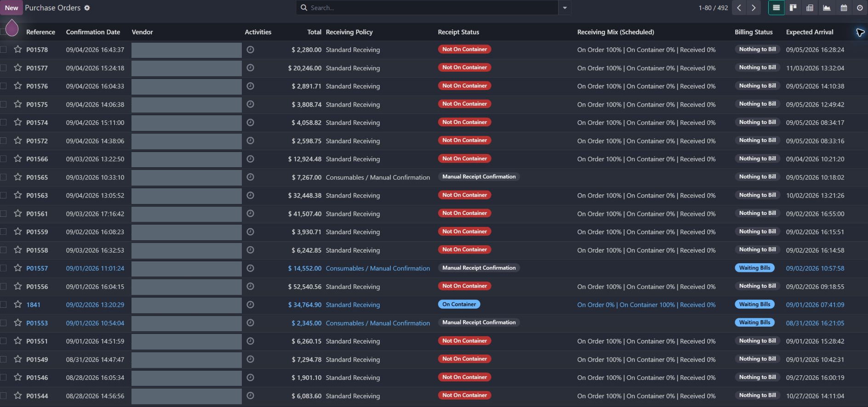Switch to the graph view

pyautogui.click(x=827, y=8)
